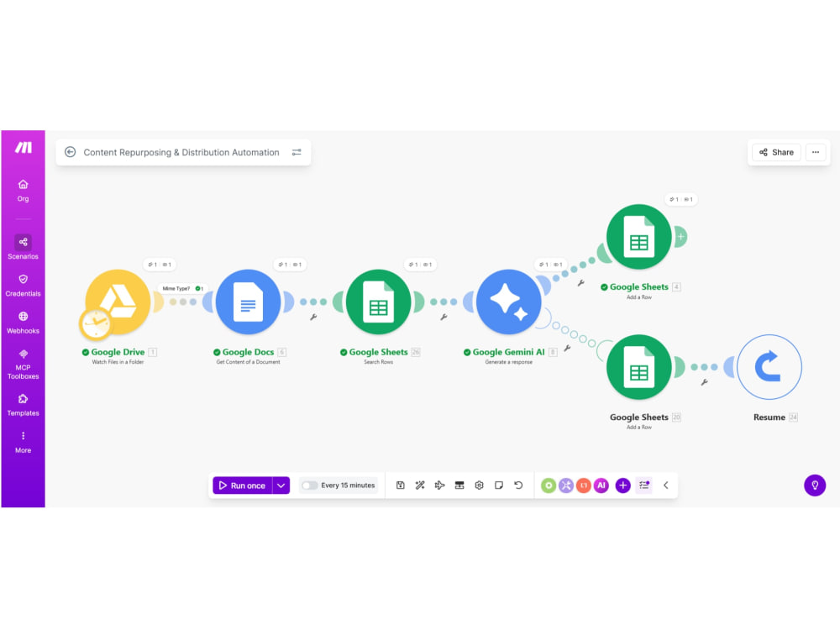Open the three-dots overflow menu
Image resolution: width=840 pixels, height=630 pixels.
coord(816,152)
